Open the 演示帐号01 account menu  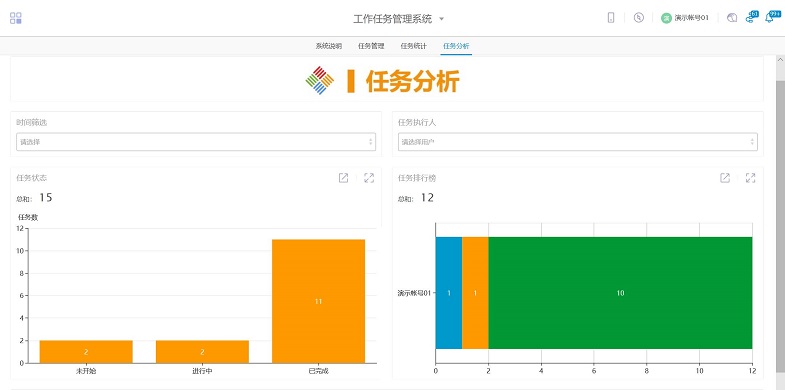coord(685,18)
